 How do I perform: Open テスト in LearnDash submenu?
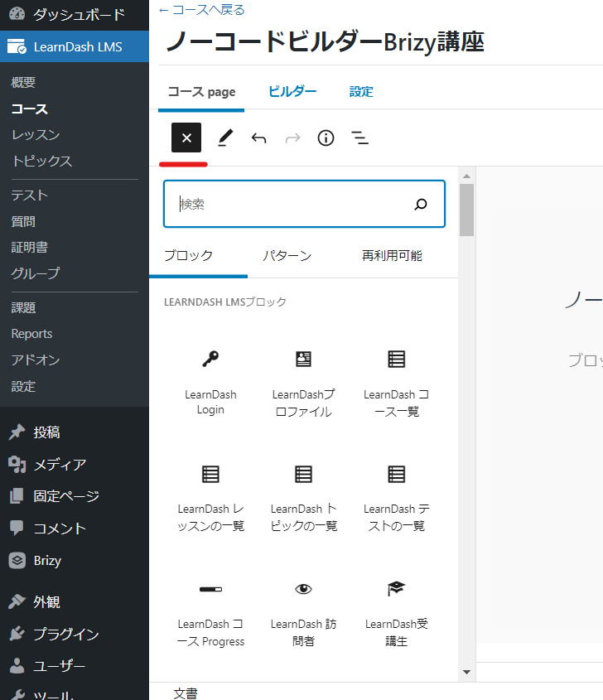point(30,196)
